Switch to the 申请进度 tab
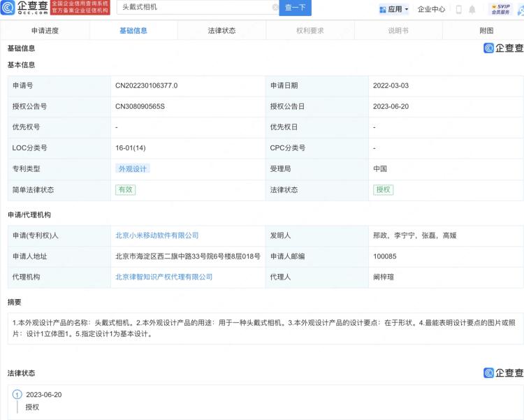This screenshot has width=524, height=420. click(45, 31)
